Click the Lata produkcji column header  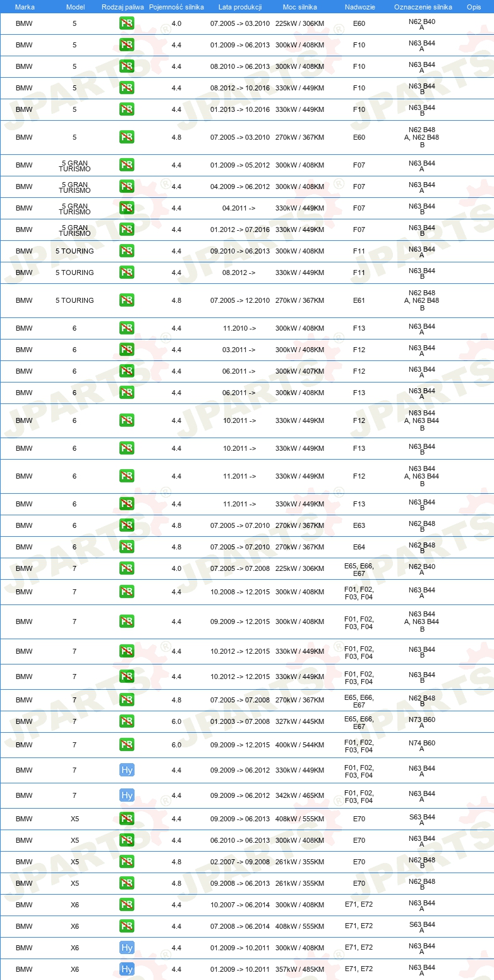click(x=240, y=6)
